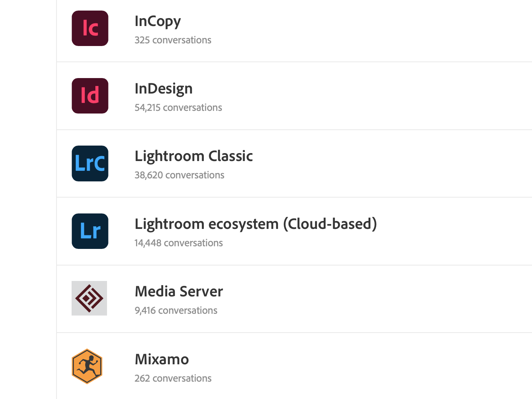Open the InDesign community link
The image size is (532, 399).
coord(164,89)
